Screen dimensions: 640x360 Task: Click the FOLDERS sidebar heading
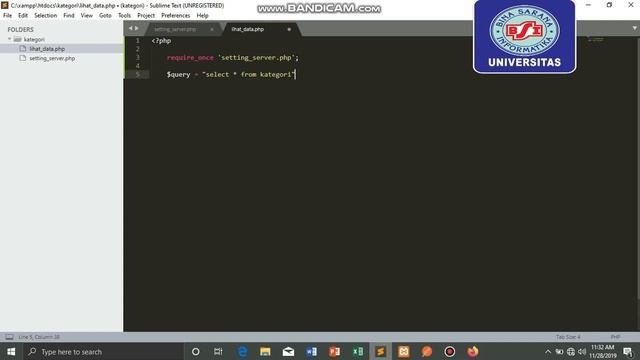(20, 30)
